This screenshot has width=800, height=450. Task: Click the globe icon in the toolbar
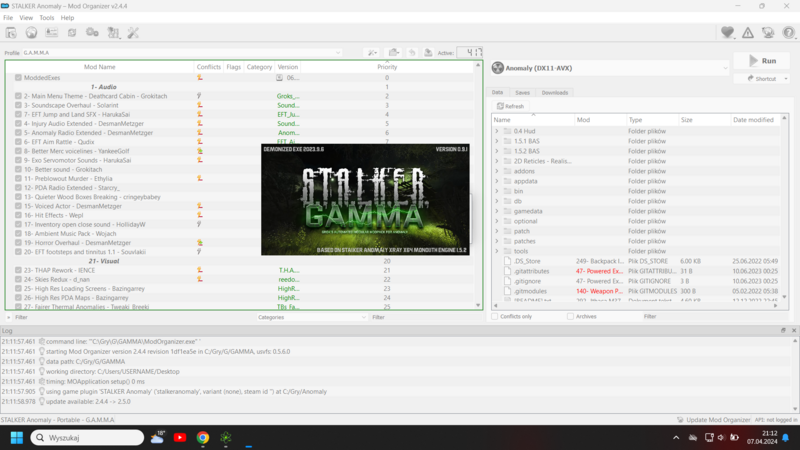click(31, 33)
